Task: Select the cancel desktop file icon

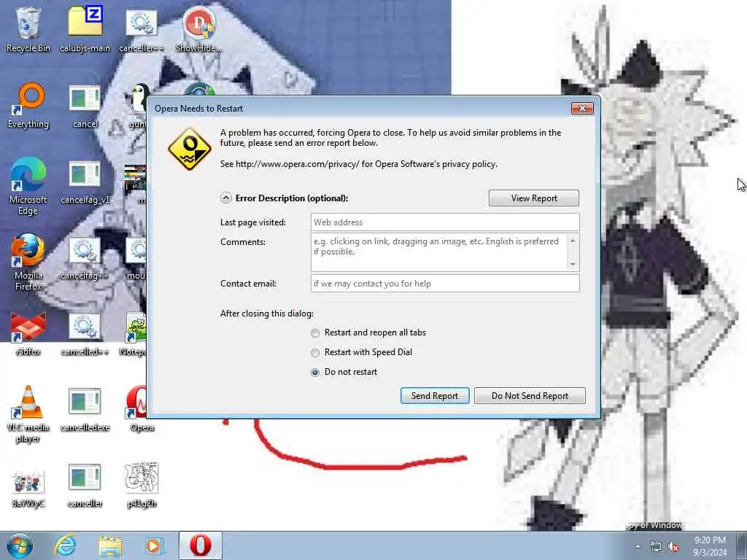Action: tap(85, 106)
